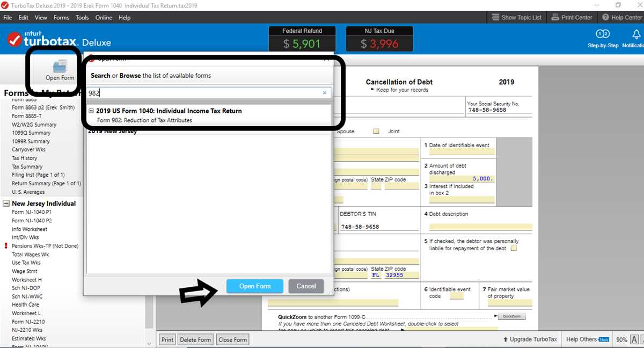This screenshot has height=348, width=644.
Task: Select Form 982: Reduction of Tax Attributes
Action: click(x=144, y=120)
